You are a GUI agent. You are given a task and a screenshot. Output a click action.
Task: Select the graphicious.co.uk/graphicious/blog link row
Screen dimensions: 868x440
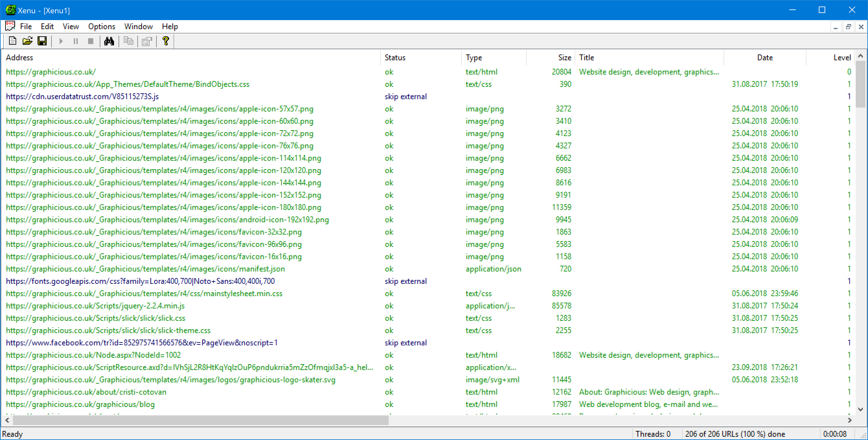(80, 404)
